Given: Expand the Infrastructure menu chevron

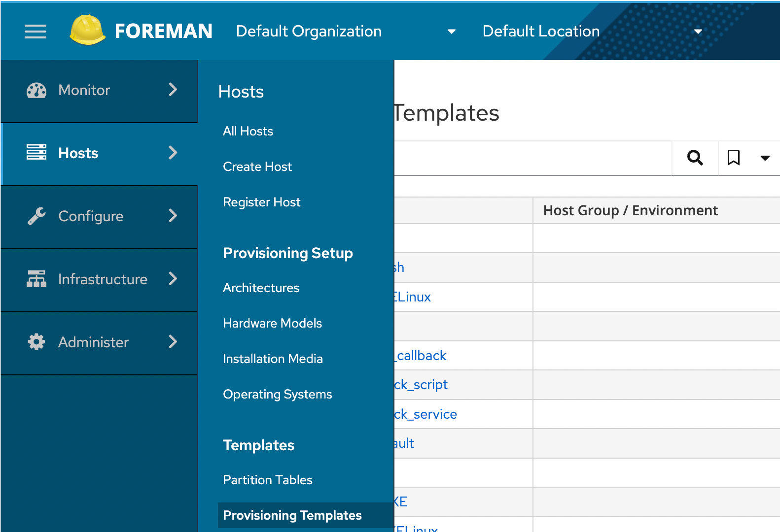Looking at the screenshot, I should 173,279.
